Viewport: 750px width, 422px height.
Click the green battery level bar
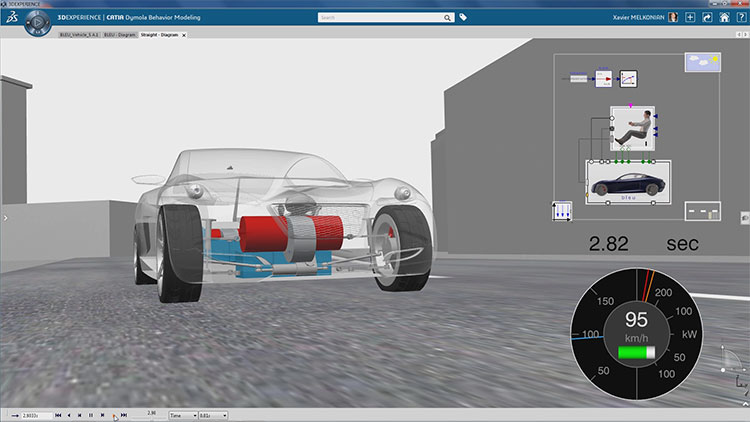[x=636, y=353]
